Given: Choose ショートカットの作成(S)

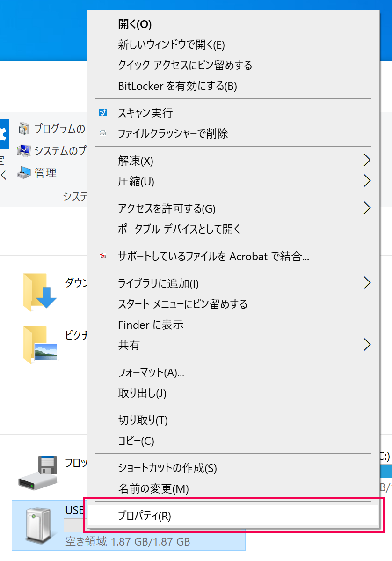Looking at the screenshot, I should [233, 468].
